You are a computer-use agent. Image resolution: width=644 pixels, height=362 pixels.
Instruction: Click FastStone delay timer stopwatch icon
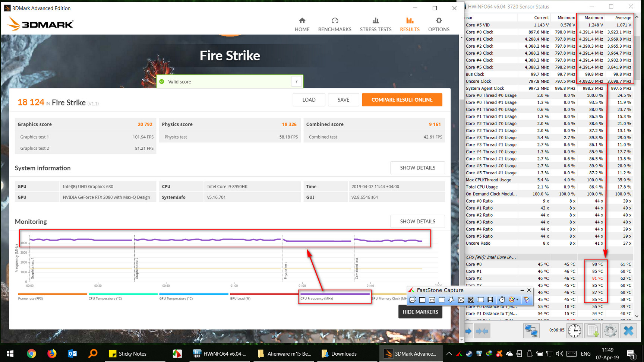(502, 300)
